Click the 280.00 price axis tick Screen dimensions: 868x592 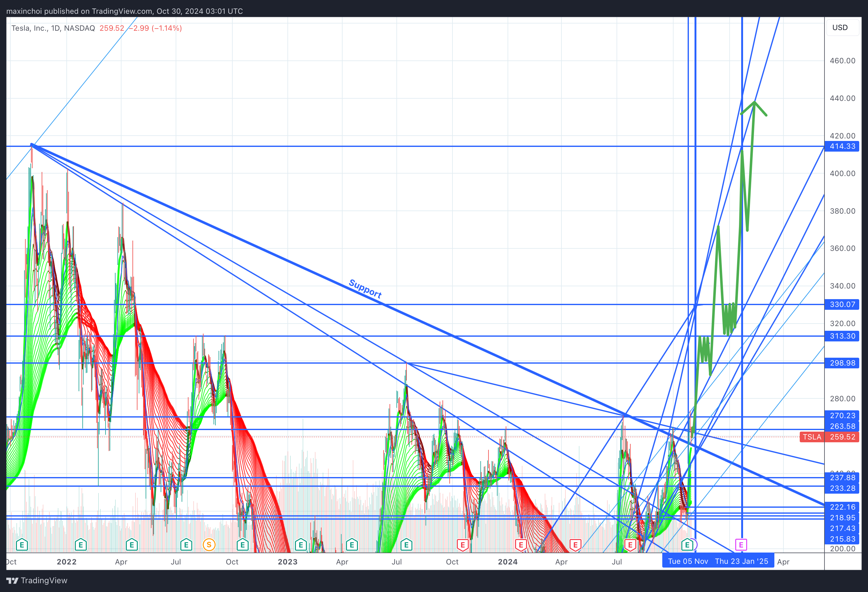tap(842, 398)
